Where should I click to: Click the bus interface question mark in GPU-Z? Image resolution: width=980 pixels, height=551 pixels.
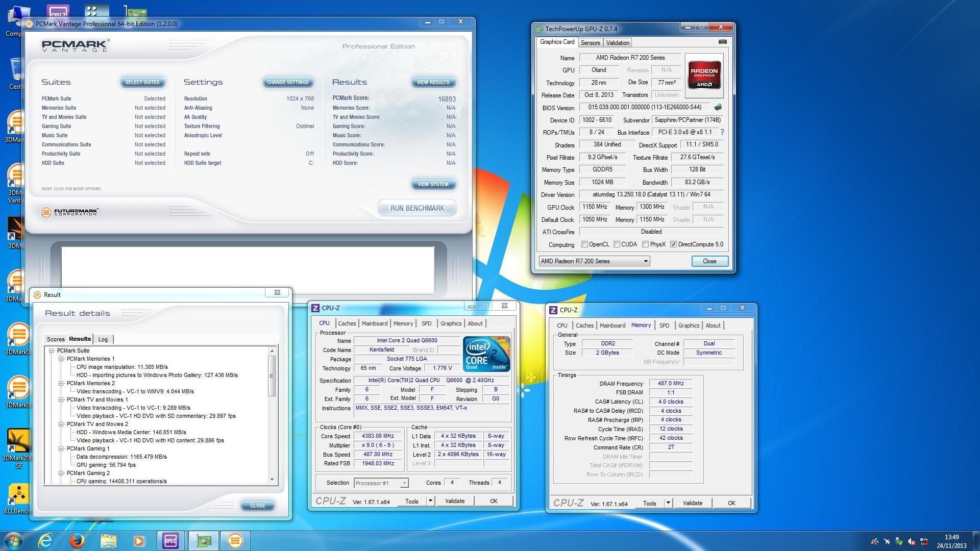(722, 132)
